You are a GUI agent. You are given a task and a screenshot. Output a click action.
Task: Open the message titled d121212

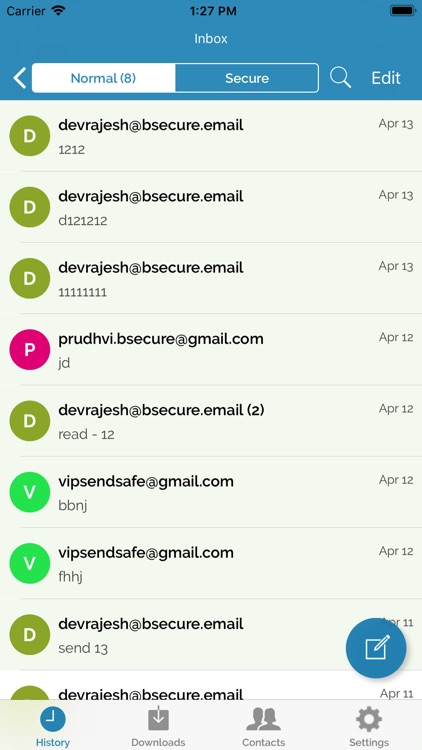click(x=211, y=207)
